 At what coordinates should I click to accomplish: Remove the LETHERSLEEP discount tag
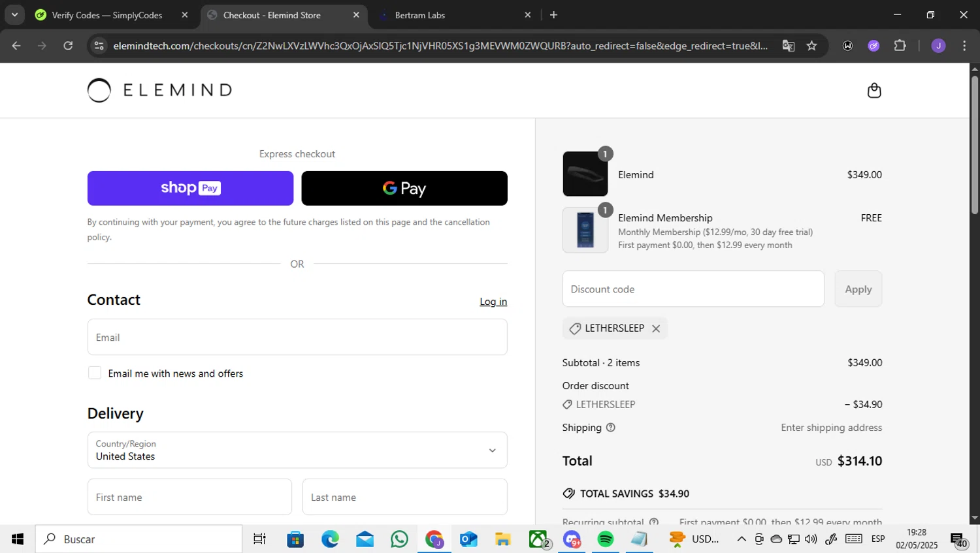pyautogui.click(x=656, y=328)
